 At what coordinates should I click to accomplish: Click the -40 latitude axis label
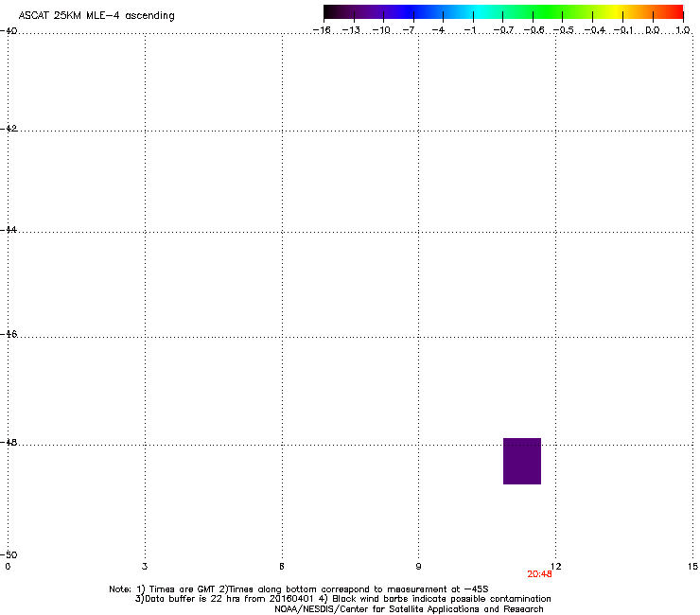[x=9, y=31]
